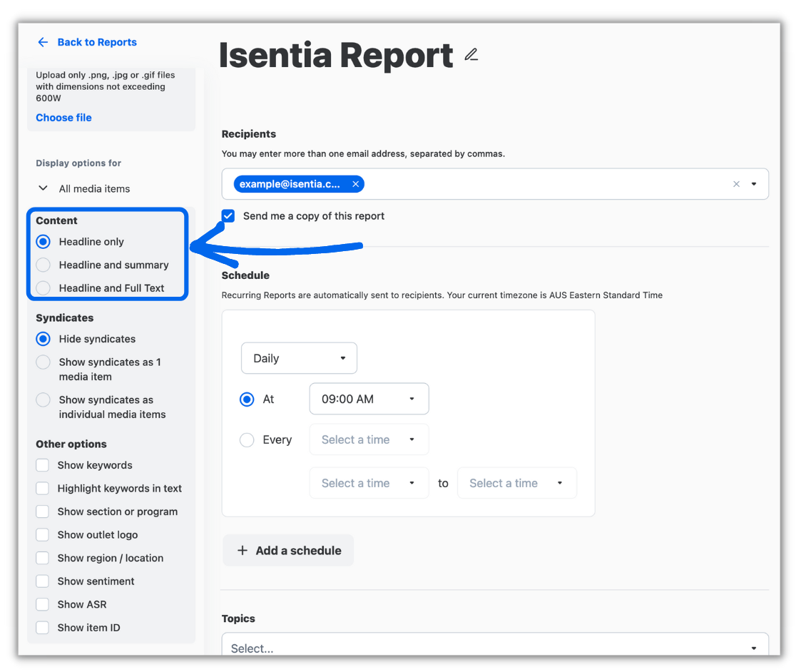Click the Display options for label
This screenshot has height=672, width=801.
(78, 163)
